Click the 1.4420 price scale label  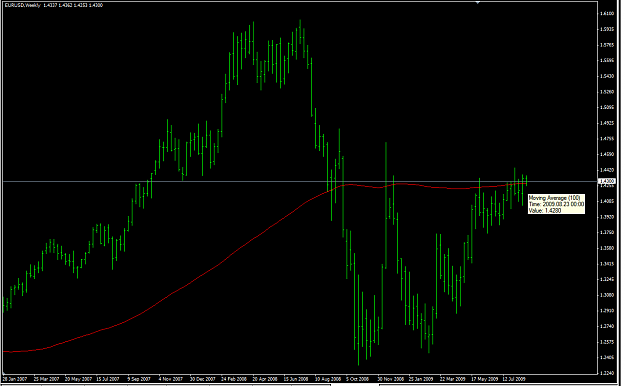click(607, 170)
